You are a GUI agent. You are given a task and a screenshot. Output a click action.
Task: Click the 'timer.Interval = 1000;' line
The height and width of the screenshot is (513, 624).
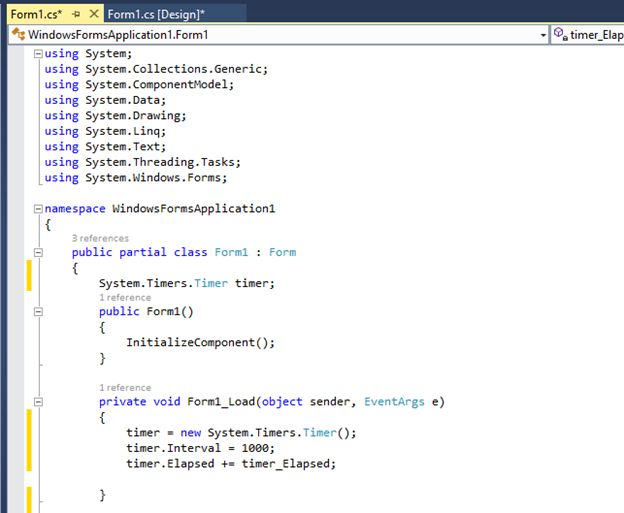coord(201,449)
